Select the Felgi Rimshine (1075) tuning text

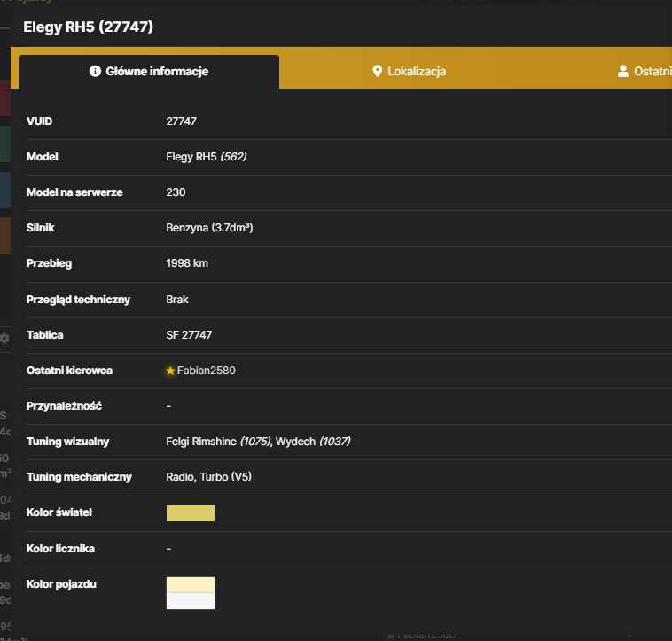tap(218, 442)
